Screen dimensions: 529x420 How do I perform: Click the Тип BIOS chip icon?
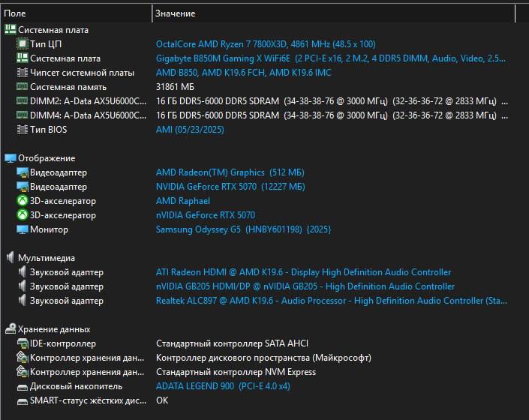23,130
